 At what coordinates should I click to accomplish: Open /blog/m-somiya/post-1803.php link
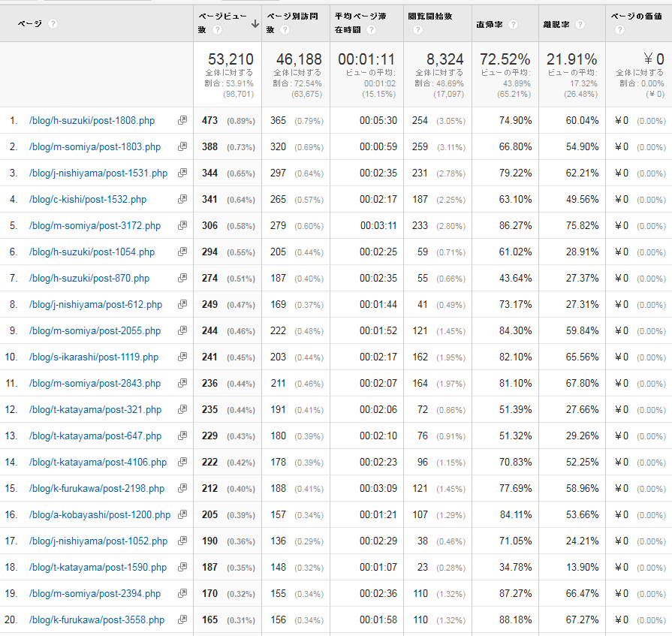click(x=95, y=146)
